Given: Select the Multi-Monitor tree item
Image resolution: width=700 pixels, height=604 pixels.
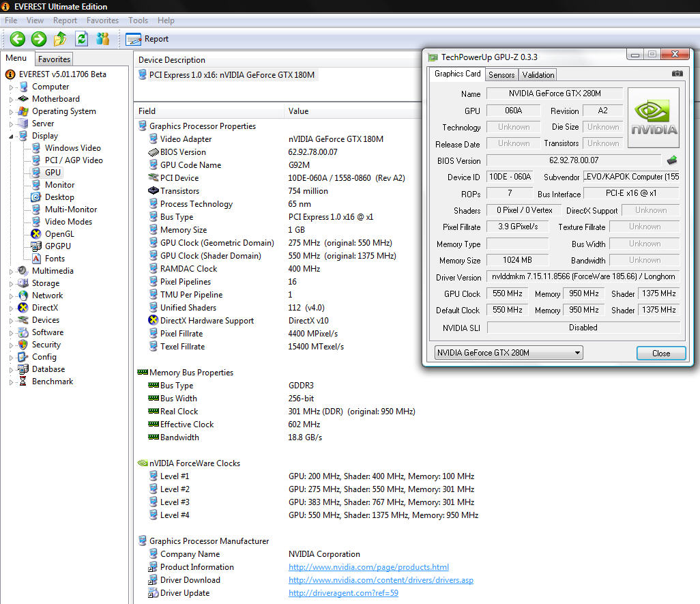Looking at the screenshot, I should tap(70, 210).
